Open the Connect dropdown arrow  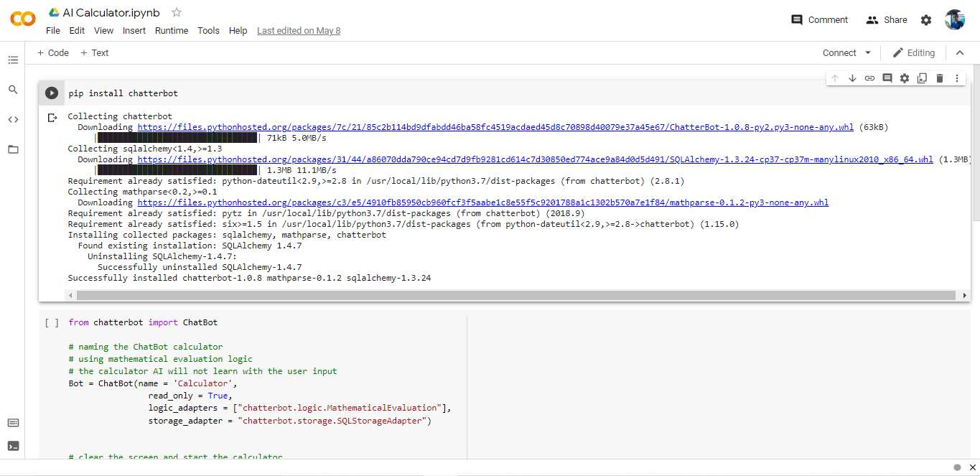(868, 52)
